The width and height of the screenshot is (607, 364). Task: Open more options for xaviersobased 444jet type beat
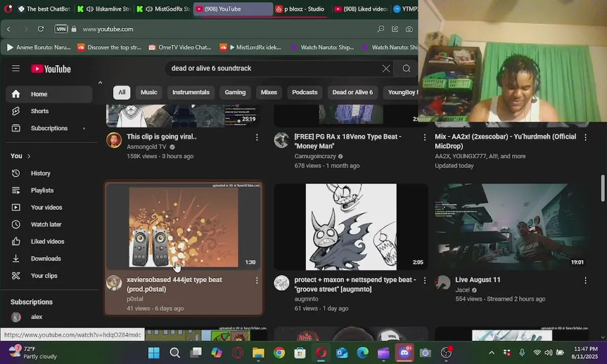(257, 280)
